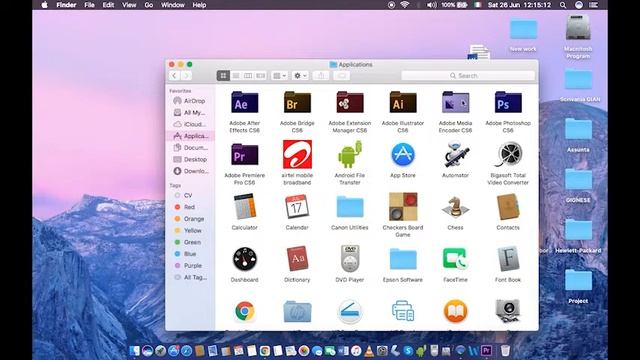Image resolution: width=640 pixels, height=360 pixels.
Task: Open the gear Action dropdown
Action: pyautogui.click(x=300, y=76)
